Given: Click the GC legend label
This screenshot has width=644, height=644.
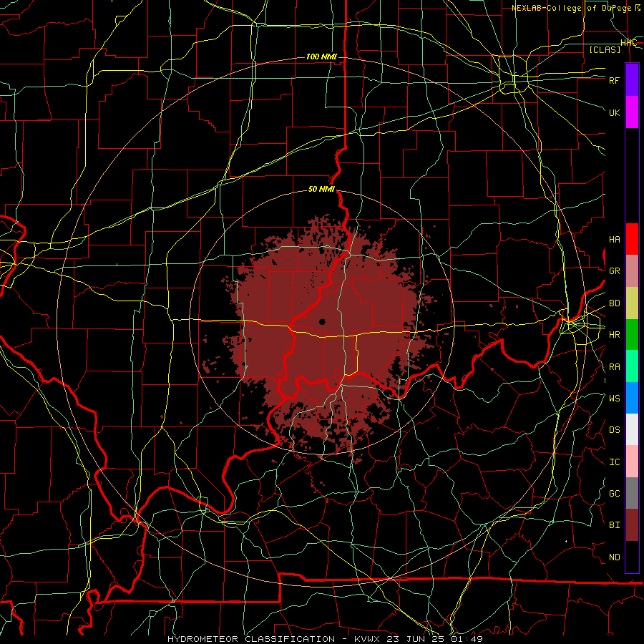Looking at the screenshot, I should [615, 494].
